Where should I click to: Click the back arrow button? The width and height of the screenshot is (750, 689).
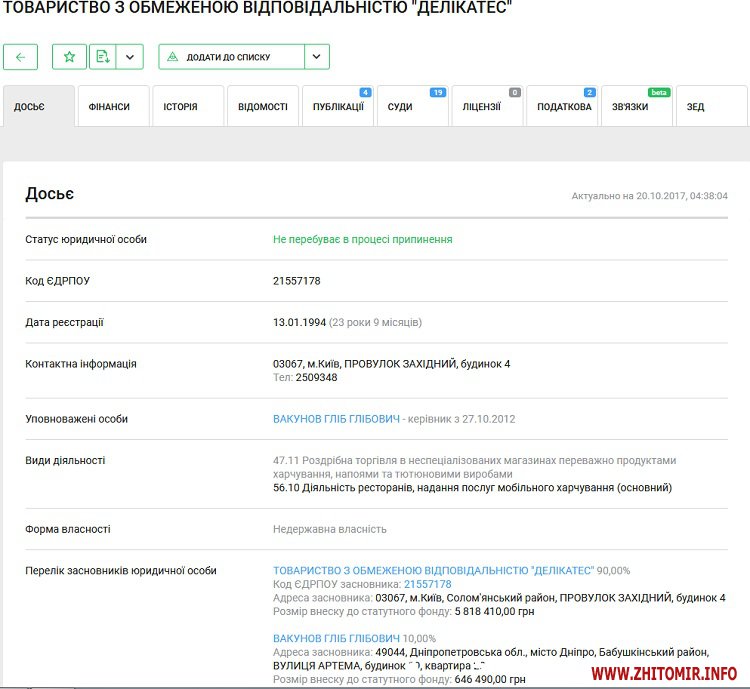click(21, 57)
